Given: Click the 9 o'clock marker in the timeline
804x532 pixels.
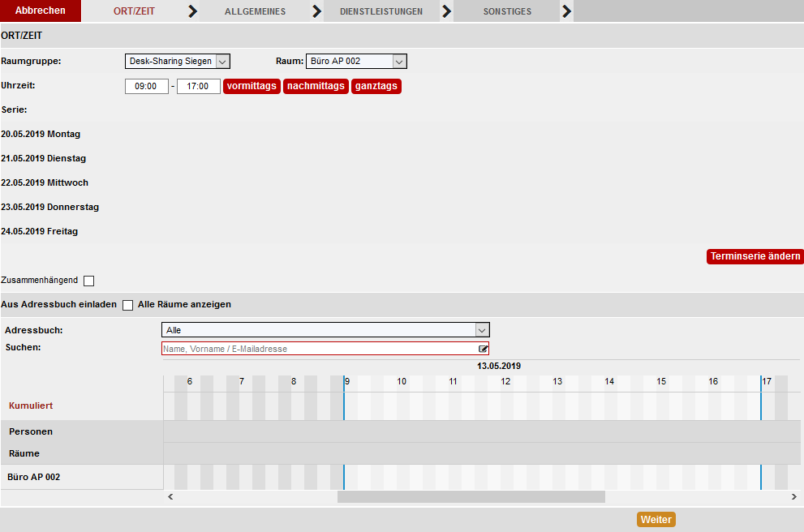Looking at the screenshot, I should point(347,381).
